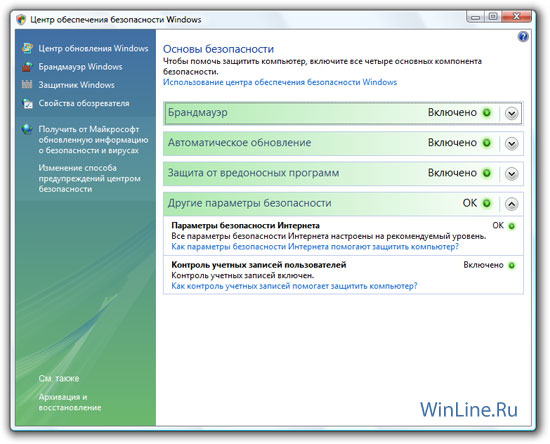Click the Internet Options icon beside Свойства обозревателя

tap(27, 103)
